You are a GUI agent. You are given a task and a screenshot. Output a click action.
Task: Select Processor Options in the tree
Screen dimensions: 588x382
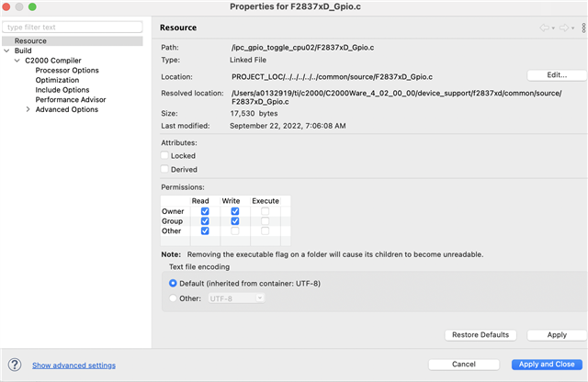67,71
